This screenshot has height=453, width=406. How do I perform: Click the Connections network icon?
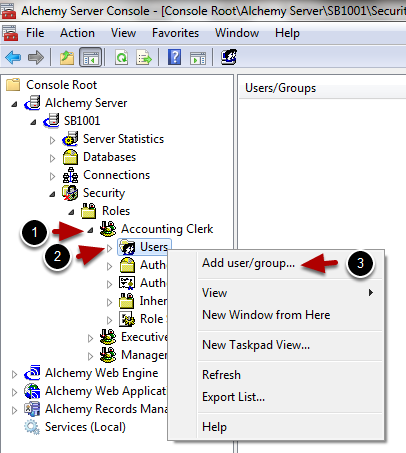point(71,175)
